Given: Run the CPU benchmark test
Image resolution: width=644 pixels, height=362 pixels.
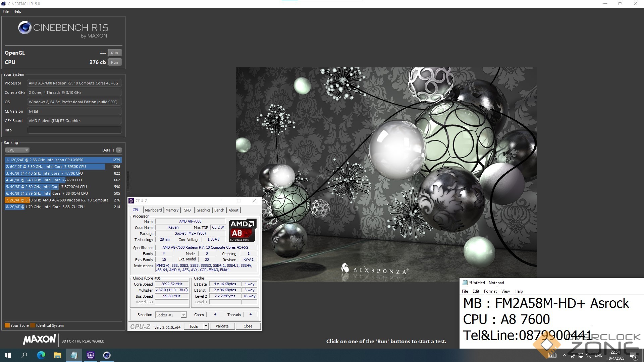Looking at the screenshot, I should tap(114, 62).
